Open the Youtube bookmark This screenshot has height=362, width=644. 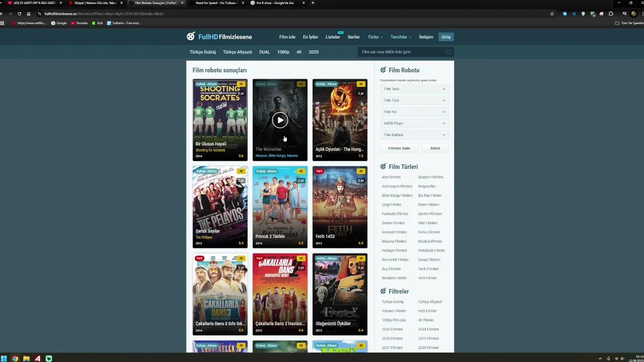[x=79, y=23]
